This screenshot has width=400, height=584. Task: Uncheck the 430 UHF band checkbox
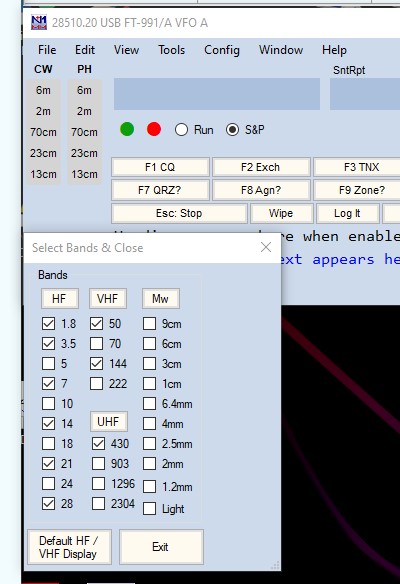[98, 444]
